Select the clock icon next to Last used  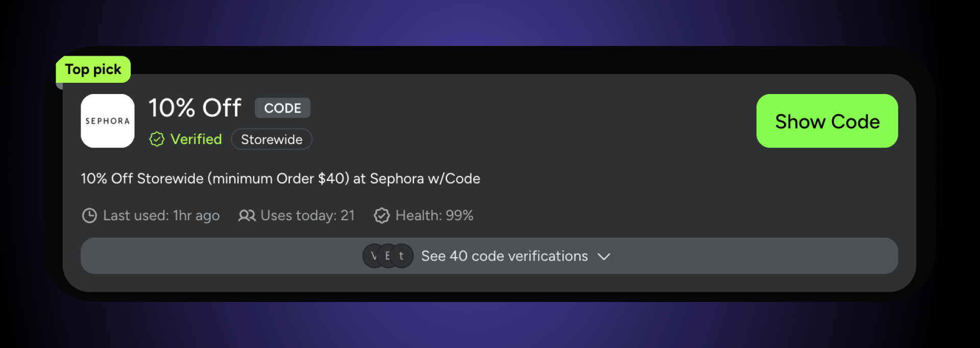click(89, 216)
